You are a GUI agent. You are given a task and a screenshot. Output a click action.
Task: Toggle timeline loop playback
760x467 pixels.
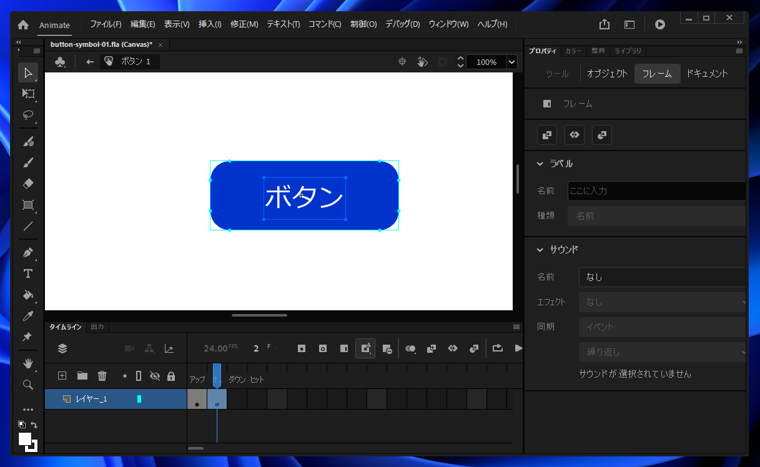point(497,348)
